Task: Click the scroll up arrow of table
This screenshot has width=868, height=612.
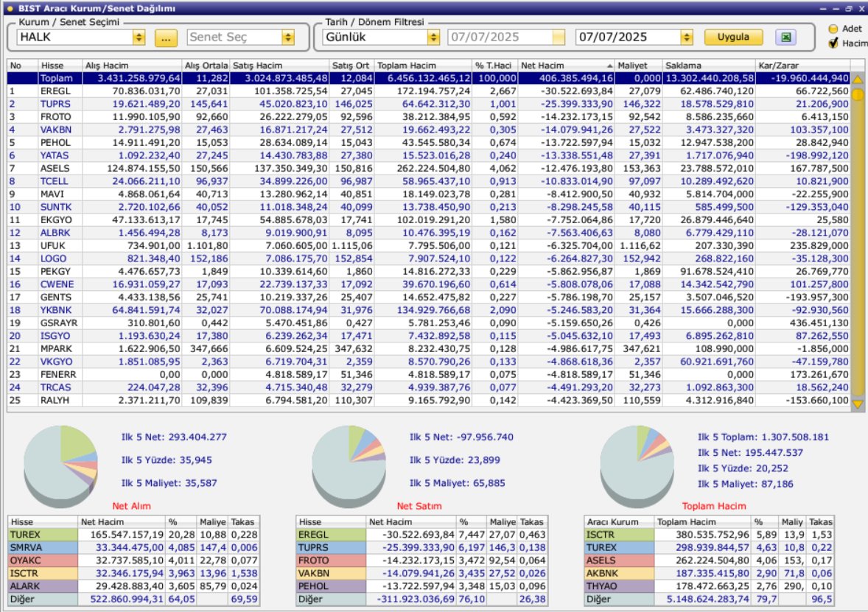Action: (858, 79)
